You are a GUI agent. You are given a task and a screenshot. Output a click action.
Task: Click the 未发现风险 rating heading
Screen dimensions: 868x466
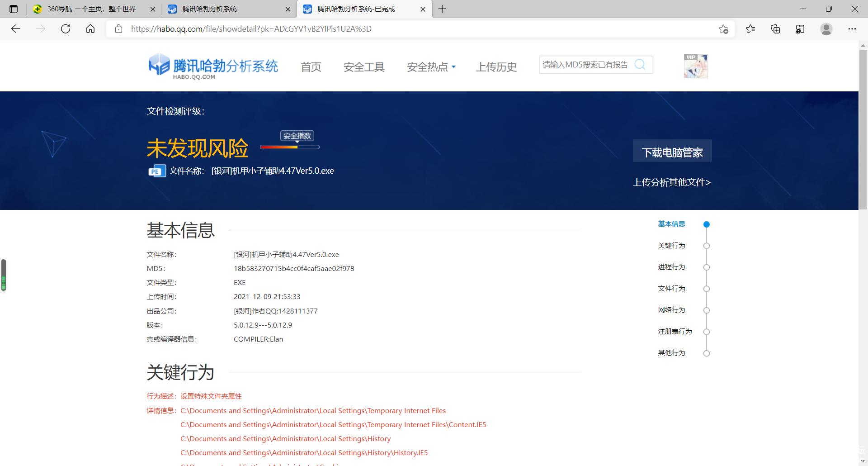(x=198, y=148)
